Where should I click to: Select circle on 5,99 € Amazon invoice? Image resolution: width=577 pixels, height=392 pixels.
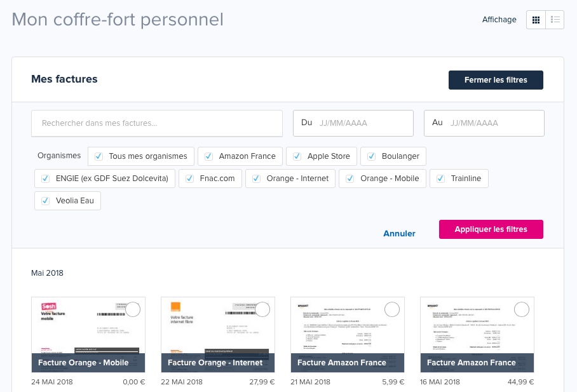tap(392, 309)
